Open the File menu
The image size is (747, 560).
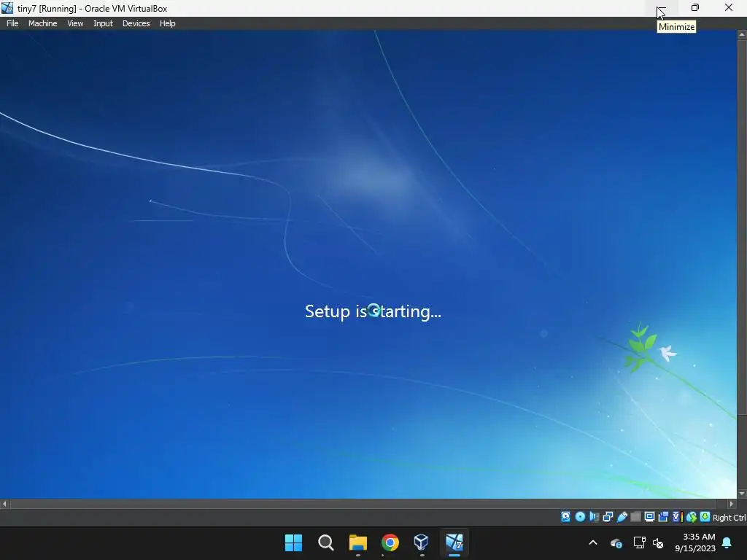click(12, 23)
